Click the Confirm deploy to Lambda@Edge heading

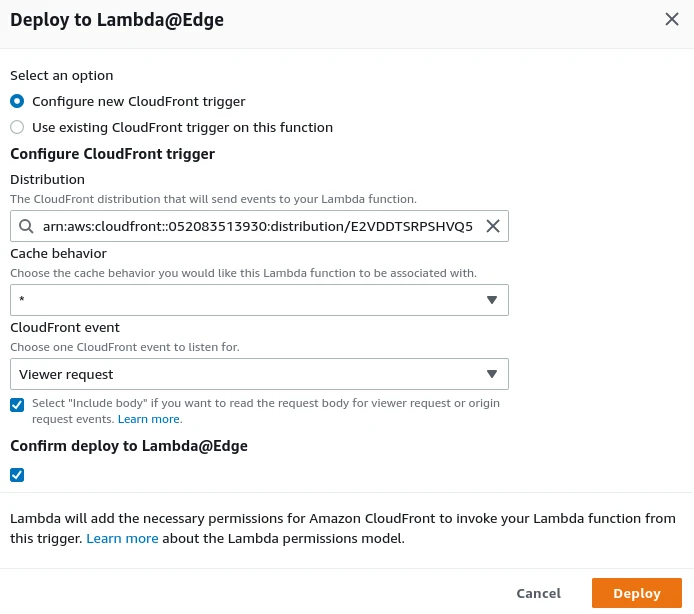(x=128, y=446)
